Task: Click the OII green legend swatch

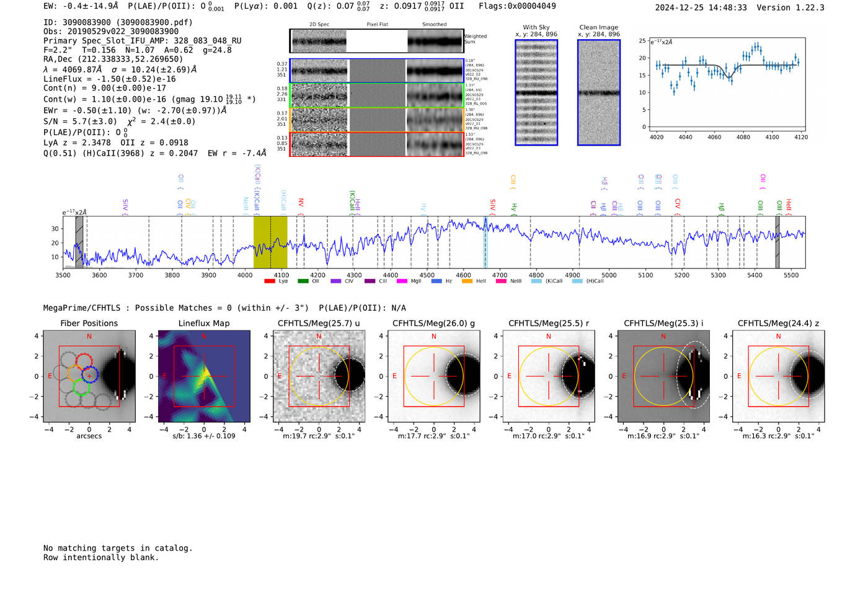Action: (x=303, y=282)
